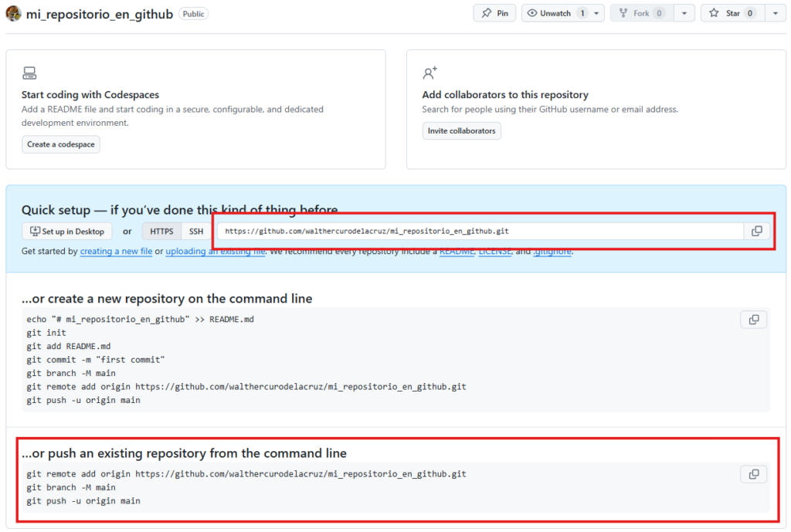Create a codespace
791x532 pixels.
(x=60, y=144)
